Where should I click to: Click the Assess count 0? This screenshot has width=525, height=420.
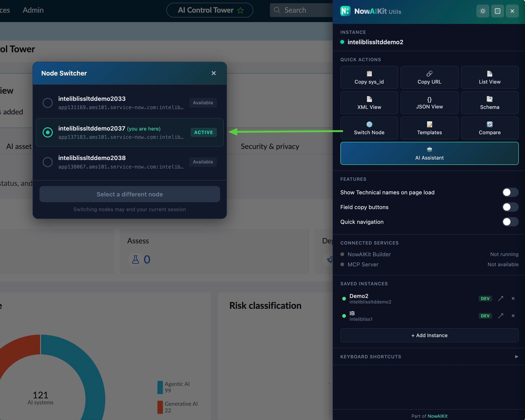(147, 260)
